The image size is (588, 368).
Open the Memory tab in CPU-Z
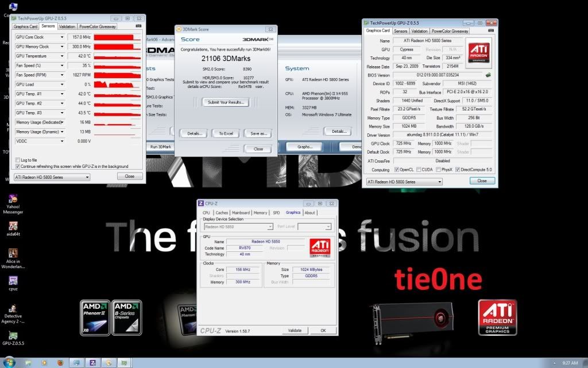260,213
